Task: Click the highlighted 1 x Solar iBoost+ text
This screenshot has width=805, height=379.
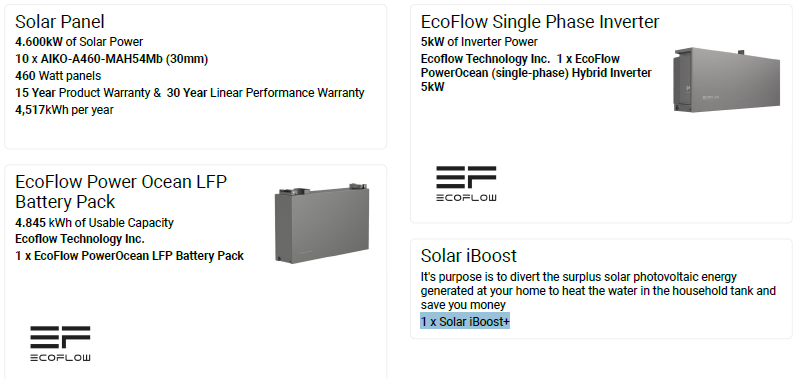Action: coord(465,321)
